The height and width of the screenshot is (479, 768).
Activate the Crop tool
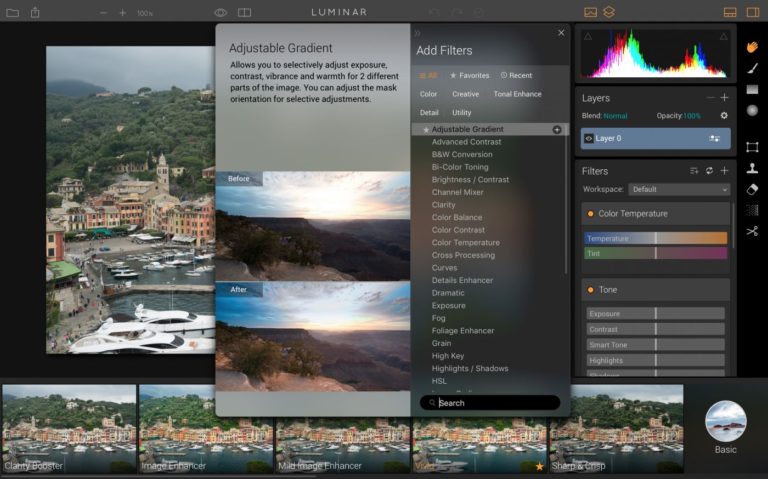(x=752, y=147)
